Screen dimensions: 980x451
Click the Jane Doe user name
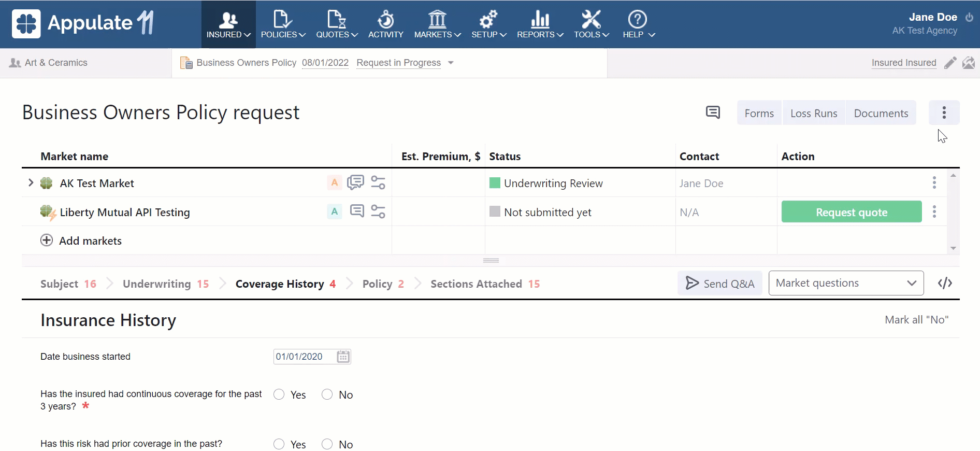tap(933, 17)
